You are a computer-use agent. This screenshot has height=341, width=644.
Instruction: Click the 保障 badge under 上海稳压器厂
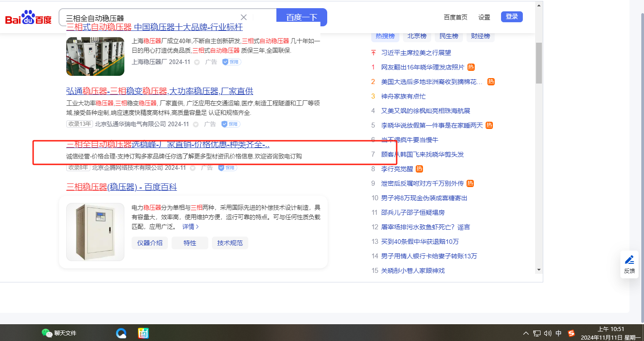tap(231, 62)
